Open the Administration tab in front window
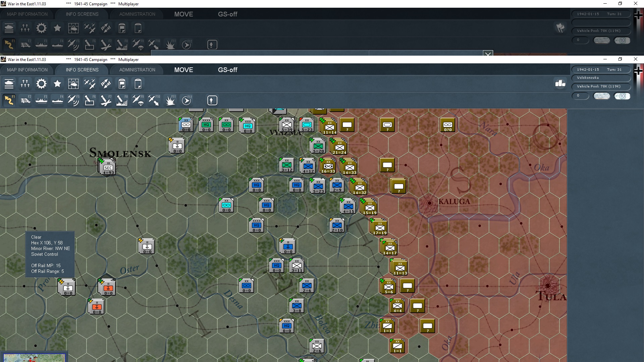This screenshot has height=362, width=644. pyautogui.click(x=137, y=70)
